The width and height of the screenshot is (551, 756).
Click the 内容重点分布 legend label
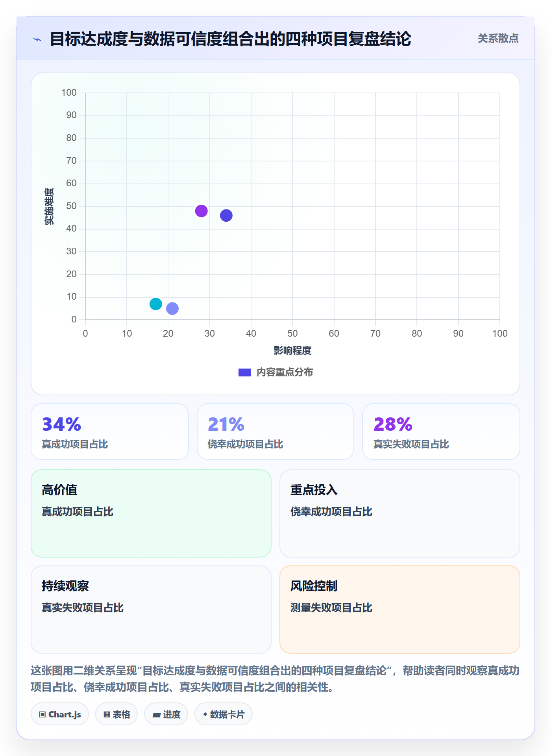click(285, 372)
